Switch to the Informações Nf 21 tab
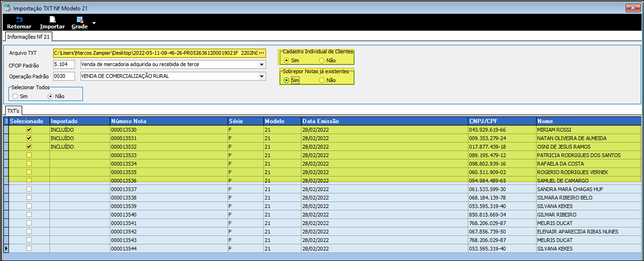644x261 pixels. click(28, 36)
